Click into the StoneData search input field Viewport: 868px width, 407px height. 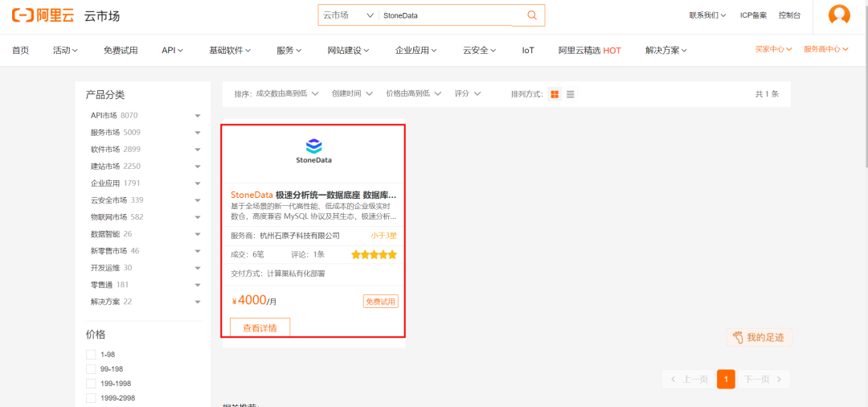tap(450, 15)
